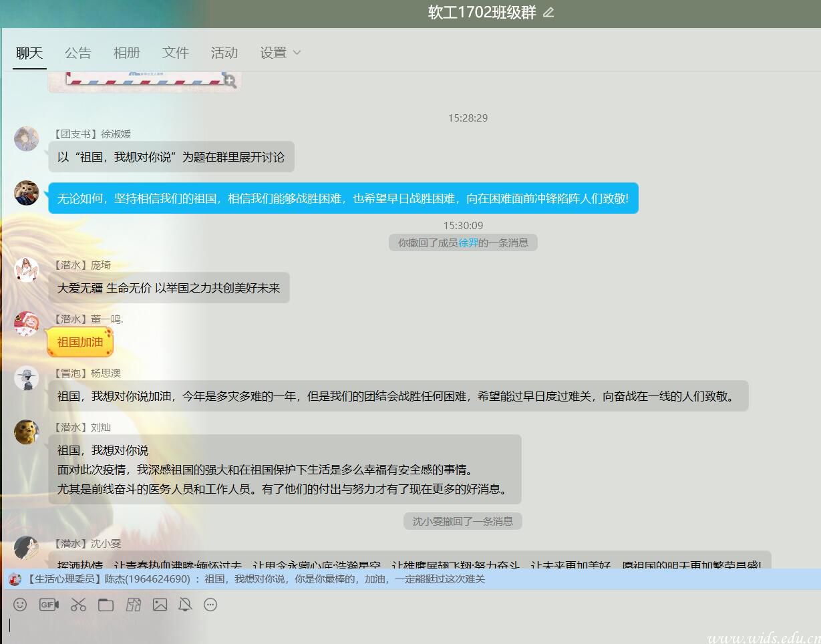Open 刘灿's profile avatar

click(x=27, y=432)
